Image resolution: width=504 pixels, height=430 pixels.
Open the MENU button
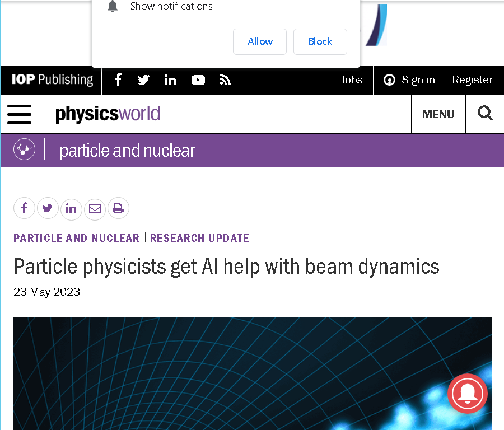[438, 114]
